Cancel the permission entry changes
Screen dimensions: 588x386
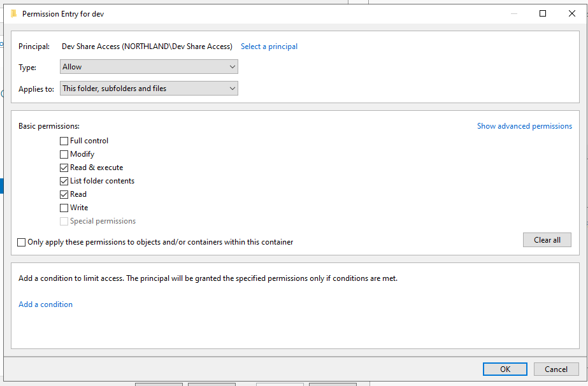[x=556, y=369]
